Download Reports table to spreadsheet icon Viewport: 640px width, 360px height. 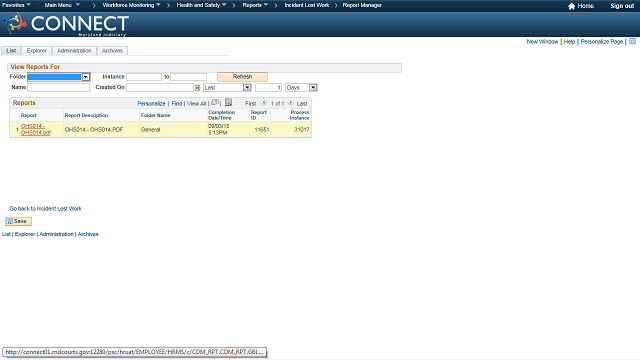229,102
